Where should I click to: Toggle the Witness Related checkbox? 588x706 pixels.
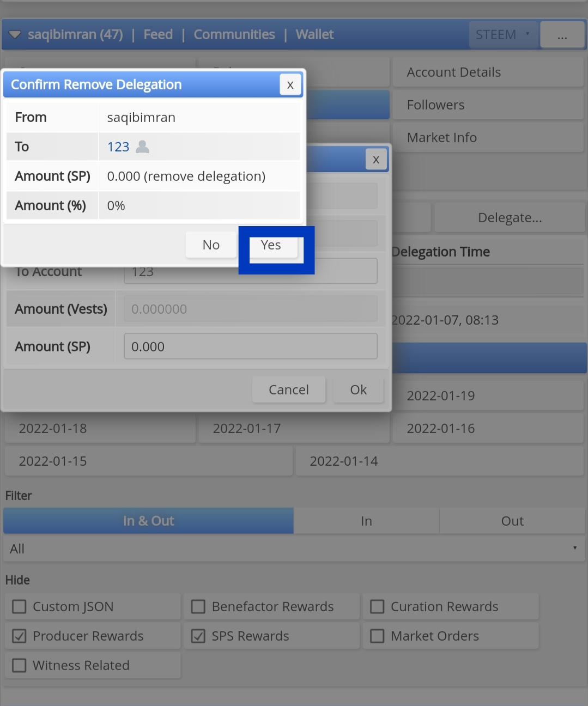point(19,666)
